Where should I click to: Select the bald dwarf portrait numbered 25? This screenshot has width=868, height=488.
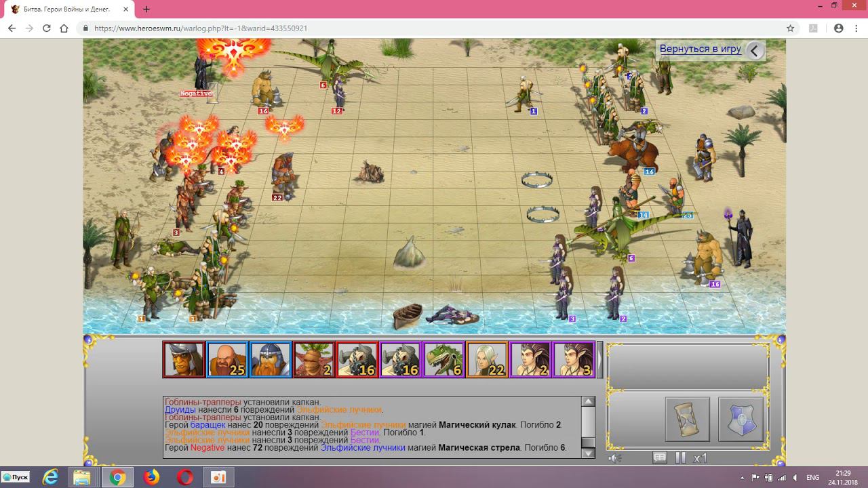(227, 359)
